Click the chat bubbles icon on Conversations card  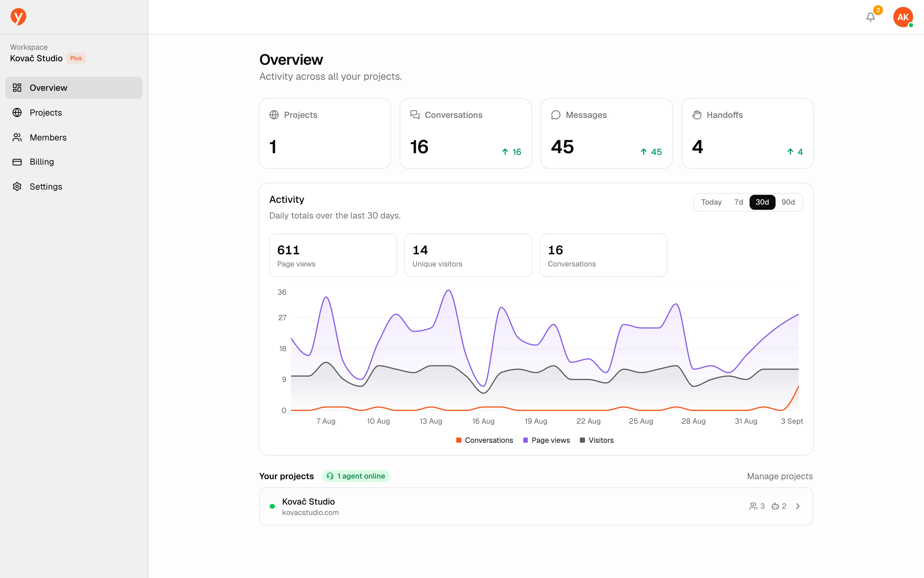(x=415, y=115)
